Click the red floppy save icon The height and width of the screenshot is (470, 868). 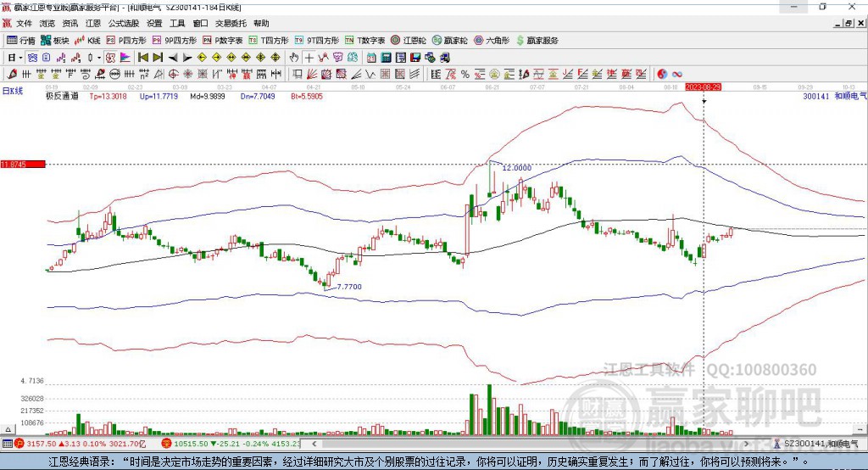[415, 58]
